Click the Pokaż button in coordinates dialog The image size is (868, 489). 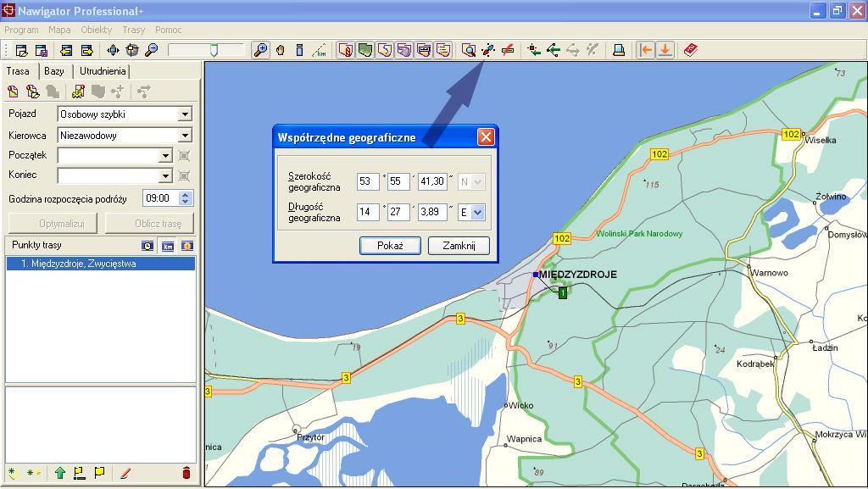390,246
